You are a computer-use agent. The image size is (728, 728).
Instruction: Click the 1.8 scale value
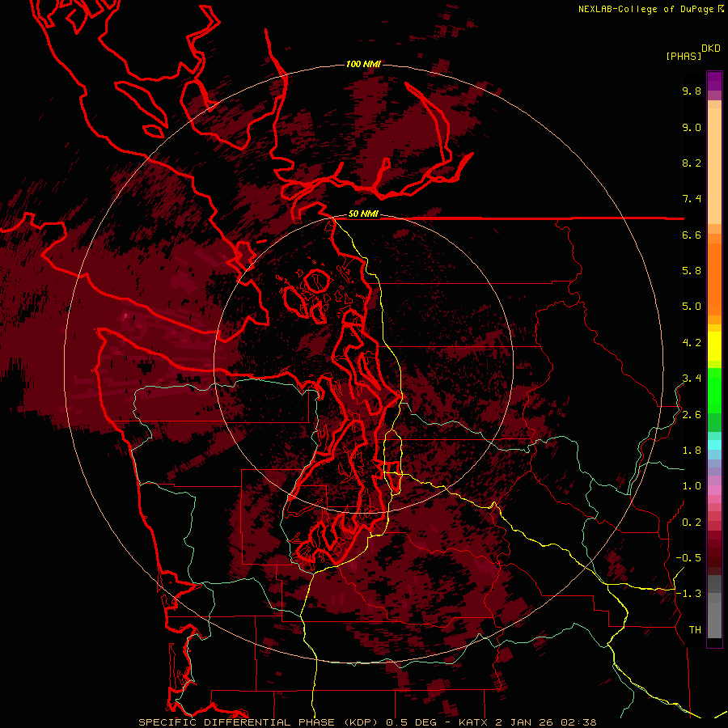pyautogui.click(x=692, y=451)
